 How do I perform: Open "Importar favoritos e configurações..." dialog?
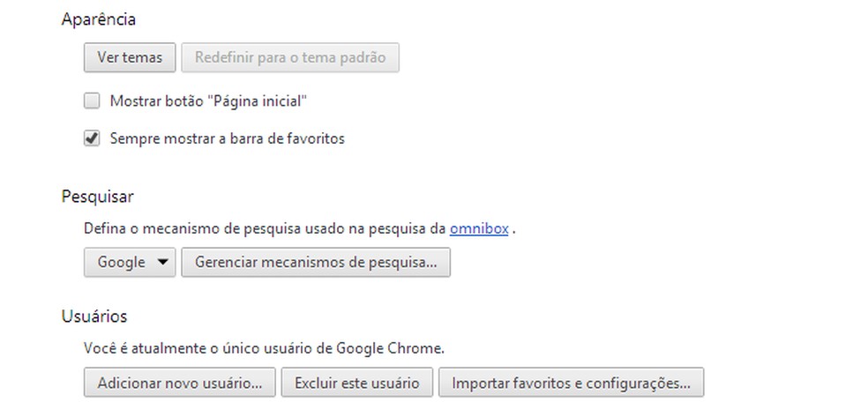[x=572, y=383]
